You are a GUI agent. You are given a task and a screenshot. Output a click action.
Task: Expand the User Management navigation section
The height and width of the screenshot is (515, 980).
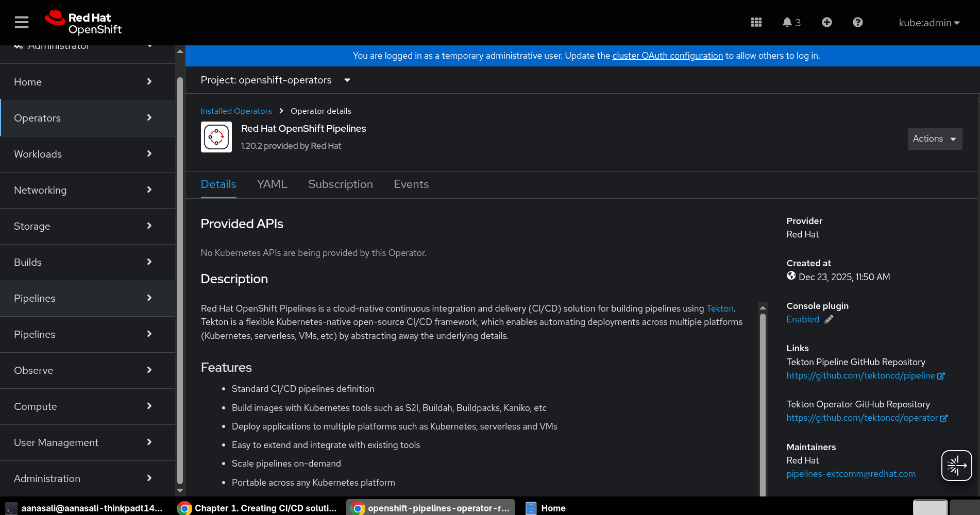(x=88, y=442)
